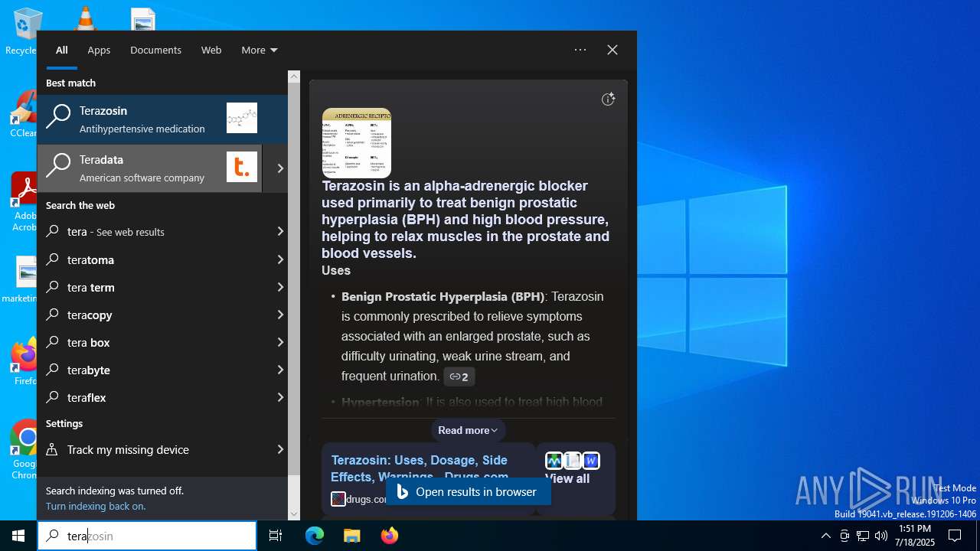The width and height of the screenshot is (980, 551).
Task: Expand the tera term suggestion arrow
Action: [x=279, y=287]
